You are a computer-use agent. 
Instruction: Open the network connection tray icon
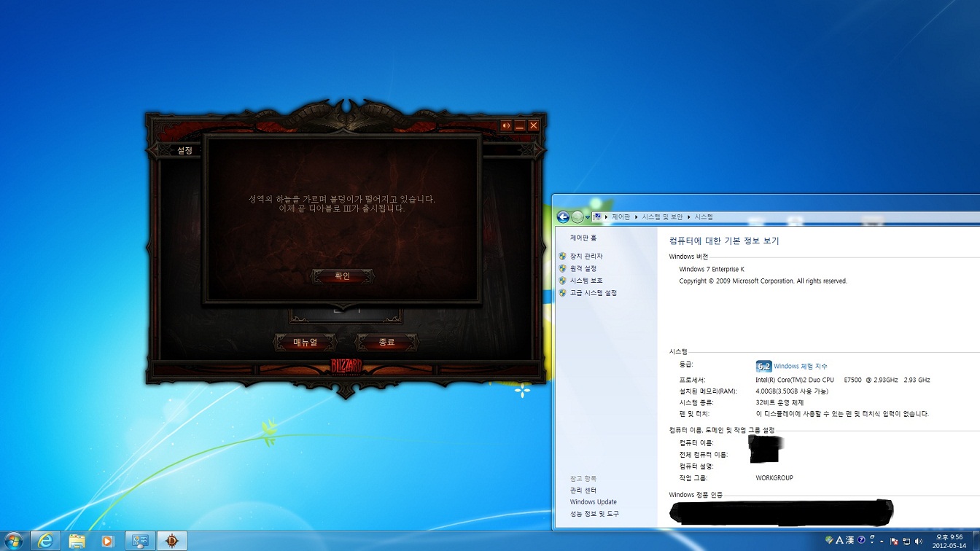(x=906, y=542)
